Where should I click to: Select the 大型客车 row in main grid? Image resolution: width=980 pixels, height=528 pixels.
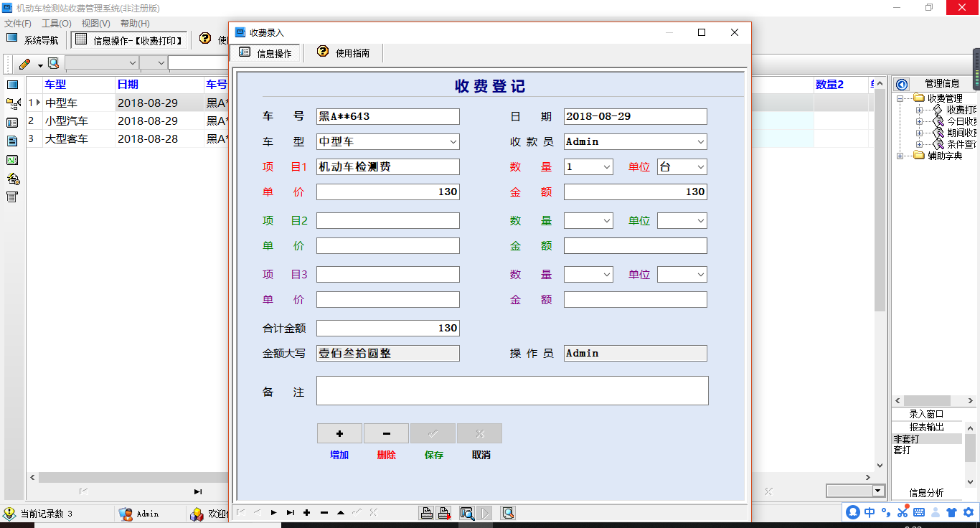(127, 138)
